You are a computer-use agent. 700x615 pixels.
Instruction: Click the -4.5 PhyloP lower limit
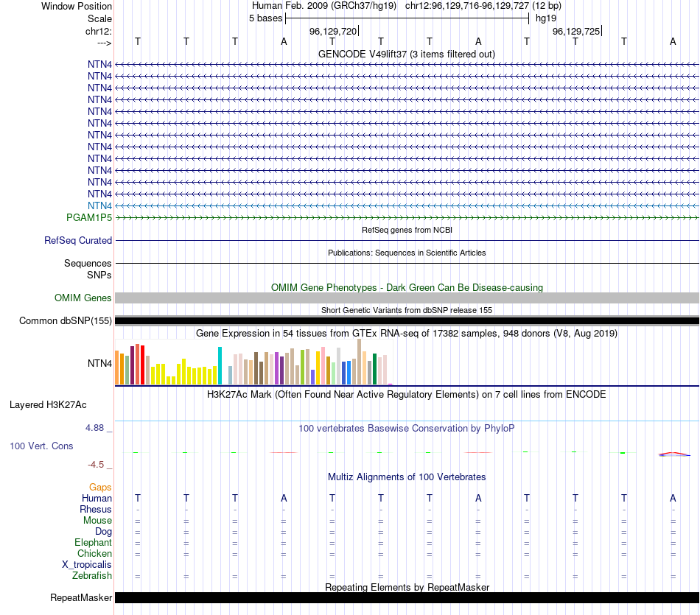(96, 465)
